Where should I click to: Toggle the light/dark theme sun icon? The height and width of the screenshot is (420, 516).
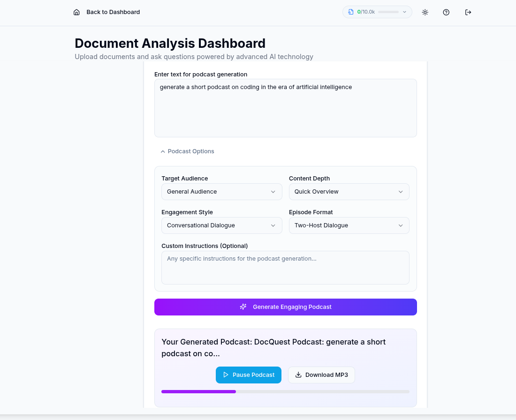click(425, 12)
